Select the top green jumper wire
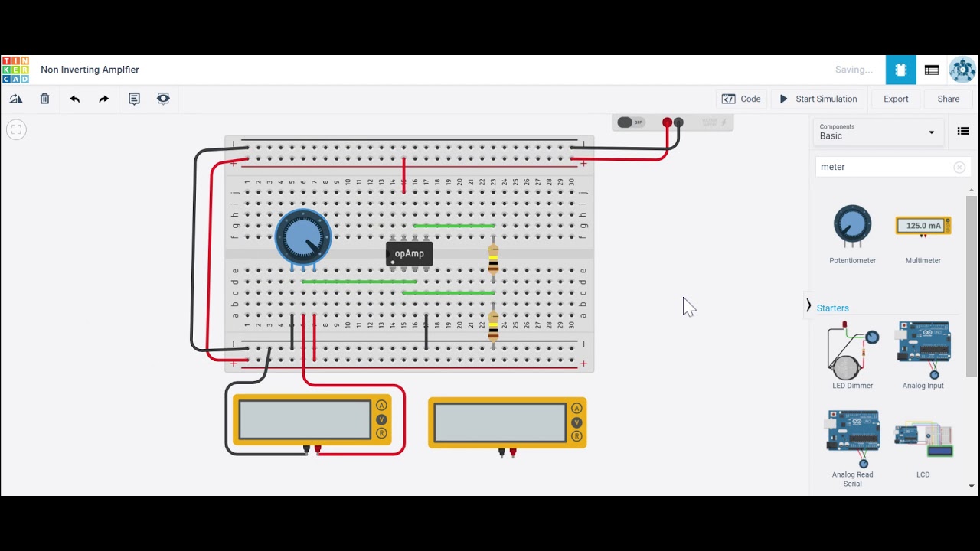 tap(454, 226)
